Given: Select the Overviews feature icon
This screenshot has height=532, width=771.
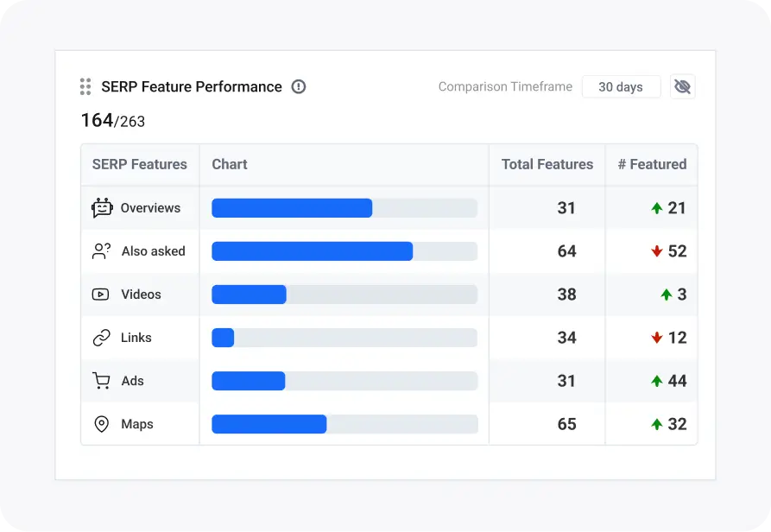Looking at the screenshot, I should [x=101, y=207].
